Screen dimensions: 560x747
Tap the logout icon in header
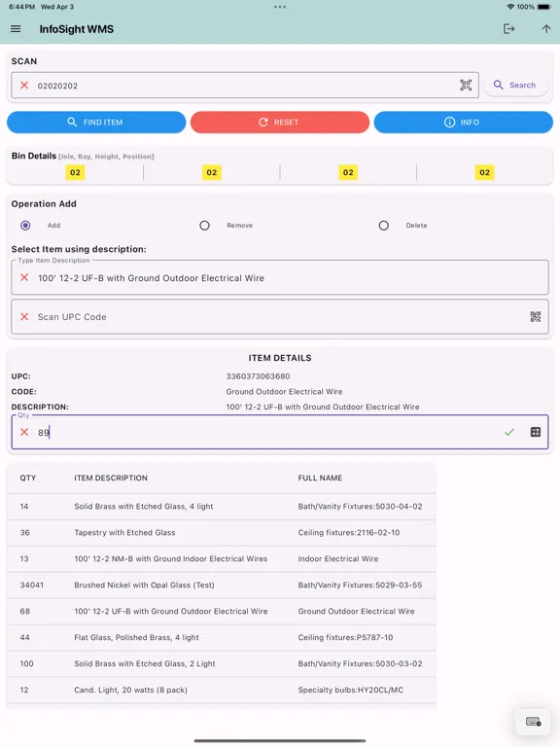click(x=508, y=29)
